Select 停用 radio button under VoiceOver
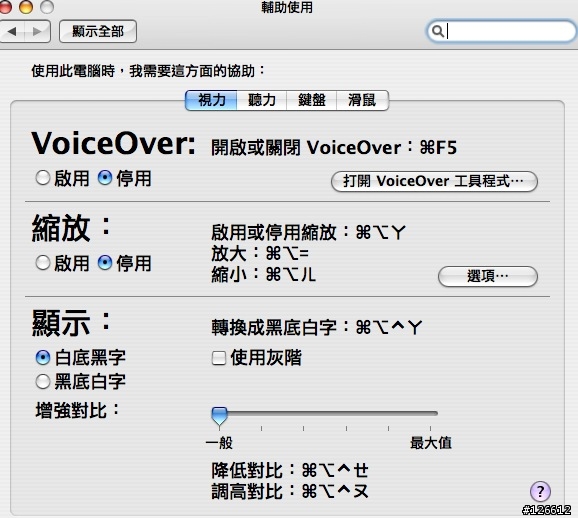The height and width of the screenshot is (518, 578). 105,178
